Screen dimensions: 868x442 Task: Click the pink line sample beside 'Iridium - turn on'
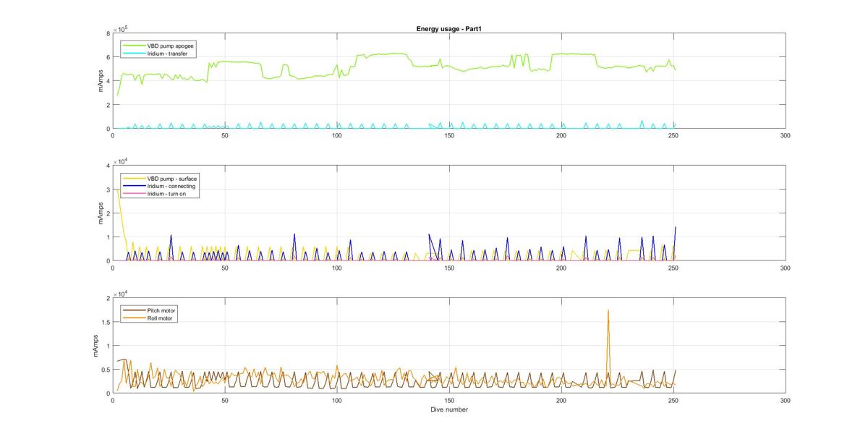[135, 194]
